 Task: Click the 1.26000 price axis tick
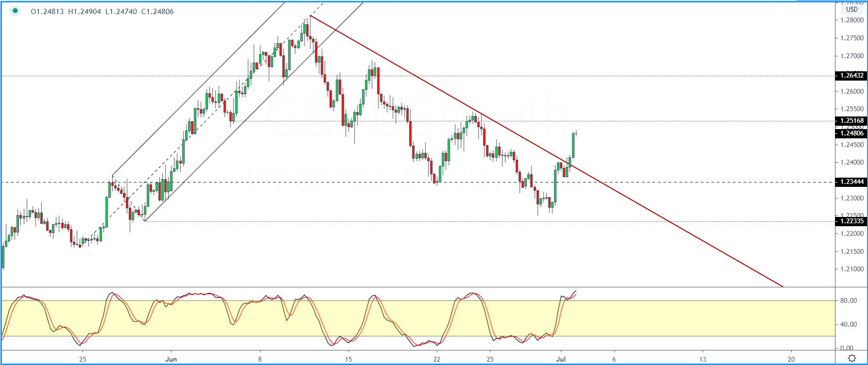(852, 92)
